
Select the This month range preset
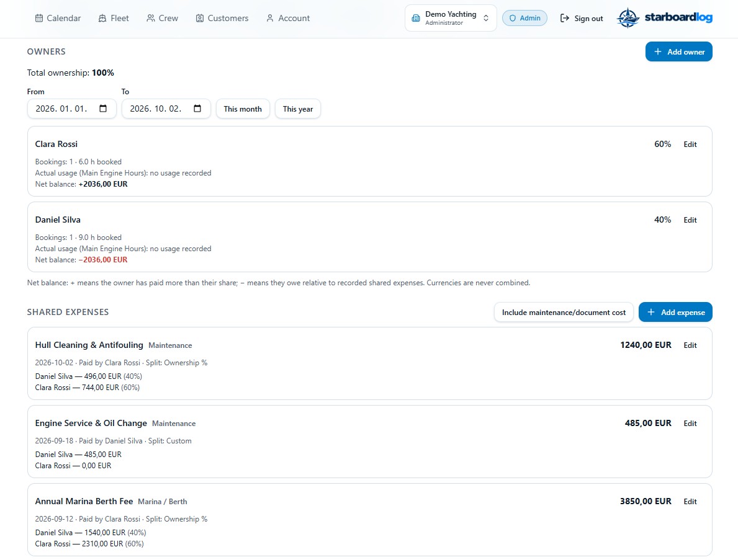click(243, 109)
